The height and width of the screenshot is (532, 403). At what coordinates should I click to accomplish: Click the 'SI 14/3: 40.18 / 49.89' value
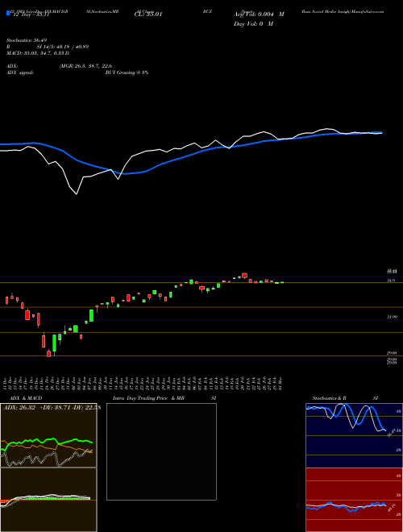(63, 47)
